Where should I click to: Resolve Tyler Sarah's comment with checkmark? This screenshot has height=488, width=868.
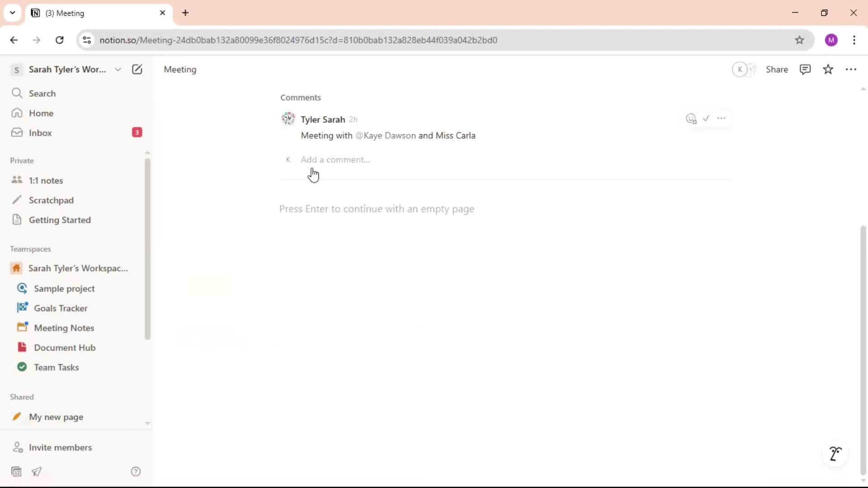pyautogui.click(x=706, y=118)
